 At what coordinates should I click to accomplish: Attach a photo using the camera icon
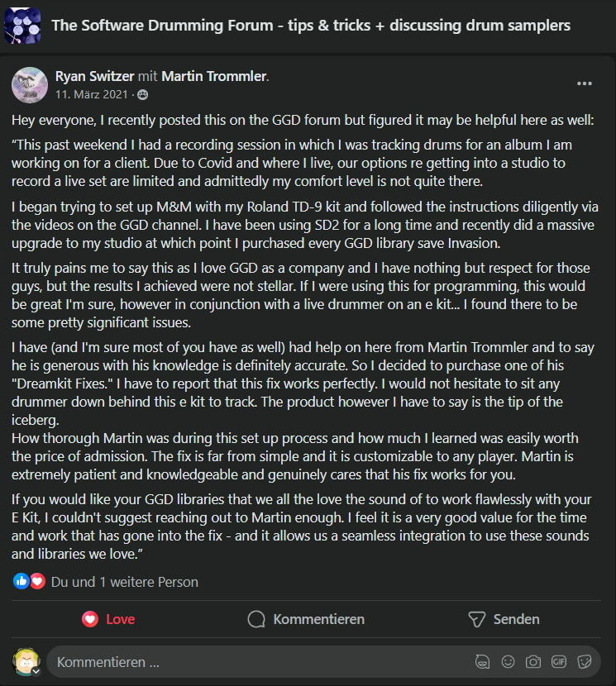tap(532, 662)
